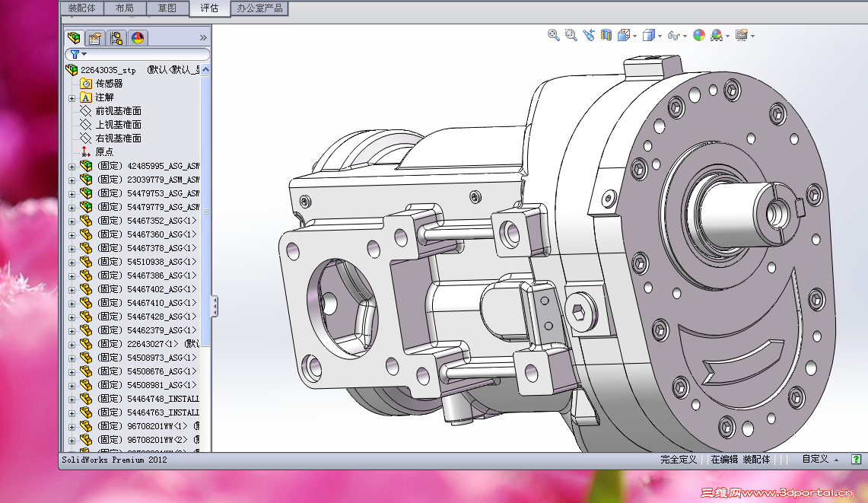Switch to the 评估 tab
This screenshot has width=868, height=503.
click(x=209, y=8)
